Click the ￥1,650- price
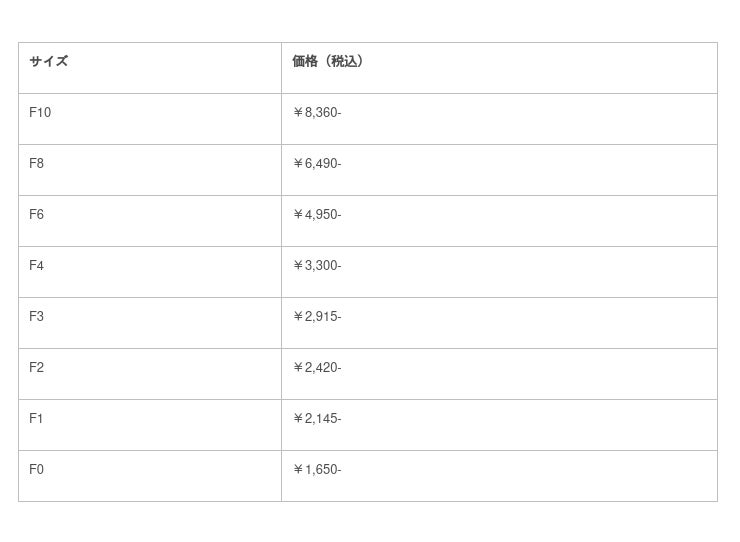The image size is (740, 542). (x=317, y=470)
